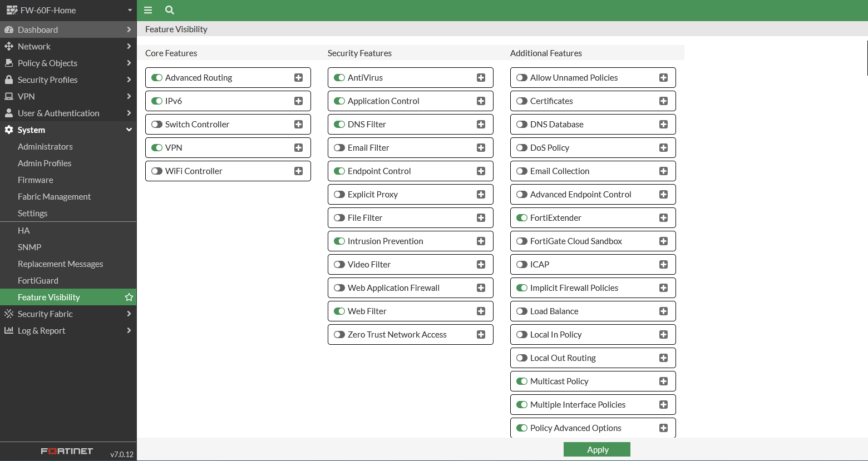Open the FW-60F-Home device dropdown
Viewport: 868px width, 461px height.
tap(68, 10)
